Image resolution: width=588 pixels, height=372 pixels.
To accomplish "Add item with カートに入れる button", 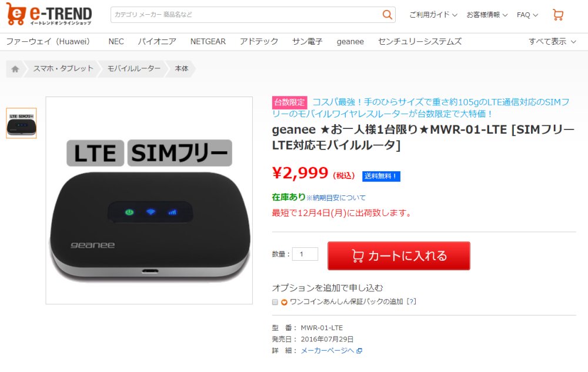I will coord(399,255).
